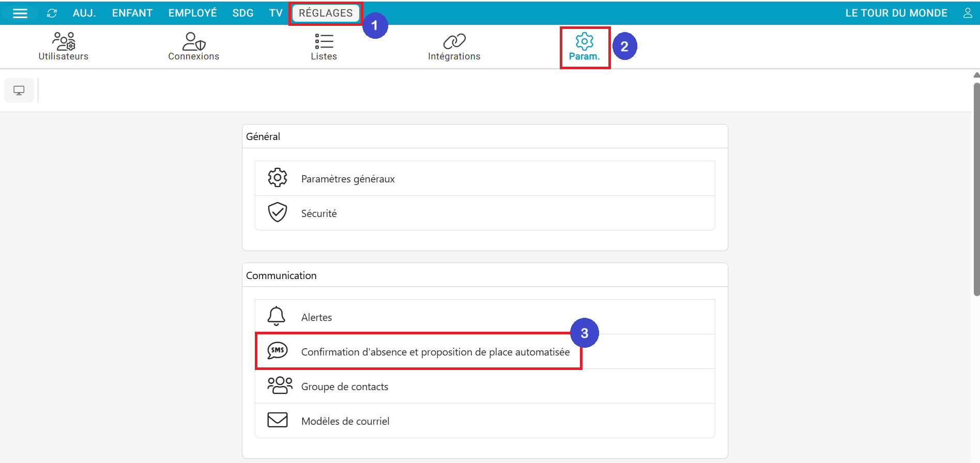Viewport: 980px width, 463px height.
Task: Open Listes section
Action: [x=324, y=47]
